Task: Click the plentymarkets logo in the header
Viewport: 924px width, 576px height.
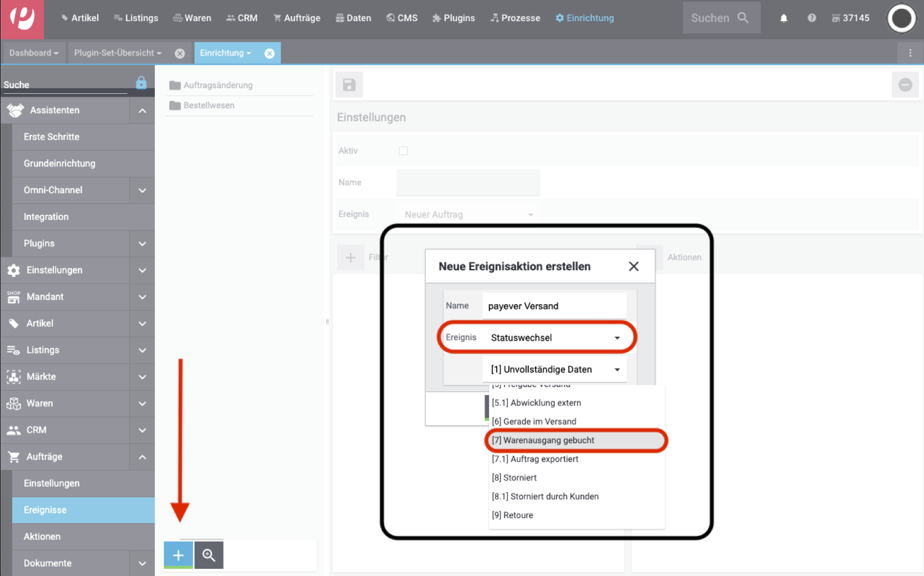Action: pyautogui.click(x=22, y=19)
